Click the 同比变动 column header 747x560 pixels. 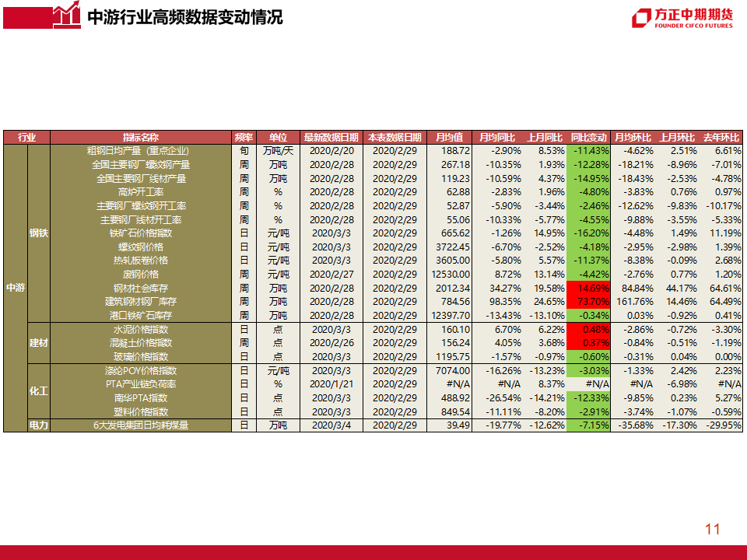[588, 137]
